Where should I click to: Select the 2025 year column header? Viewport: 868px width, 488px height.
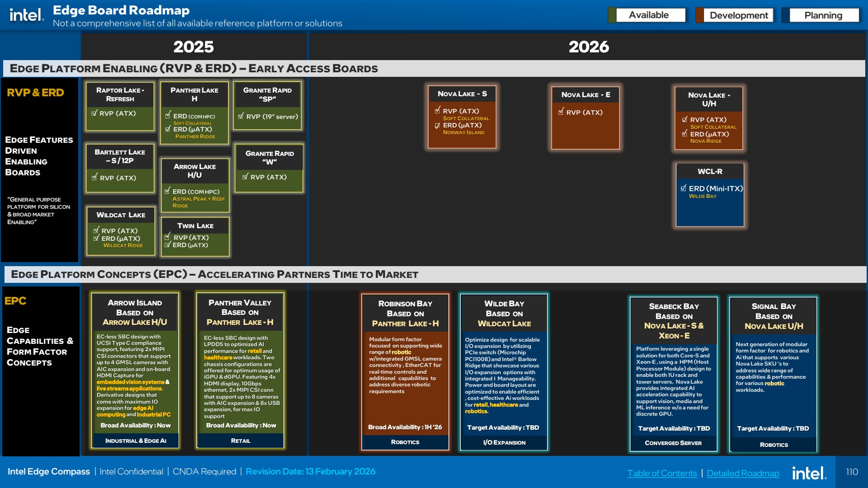point(194,47)
